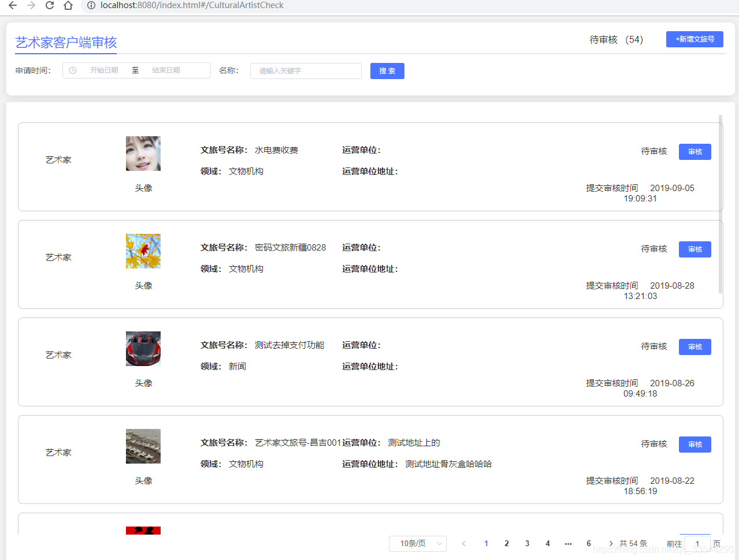The height and width of the screenshot is (560, 739).
Task: Click 待审核 status of the 水电费收费 card
Action: pyautogui.click(x=654, y=151)
